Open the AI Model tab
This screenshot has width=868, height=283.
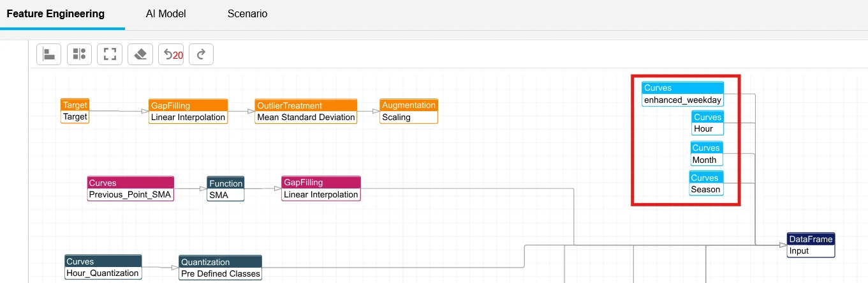[166, 13]
